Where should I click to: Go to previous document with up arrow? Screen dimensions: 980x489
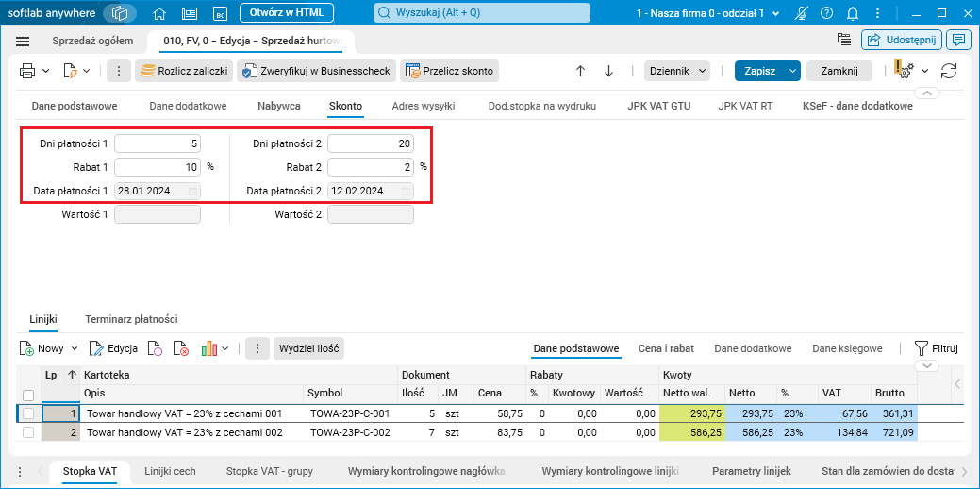580,72
